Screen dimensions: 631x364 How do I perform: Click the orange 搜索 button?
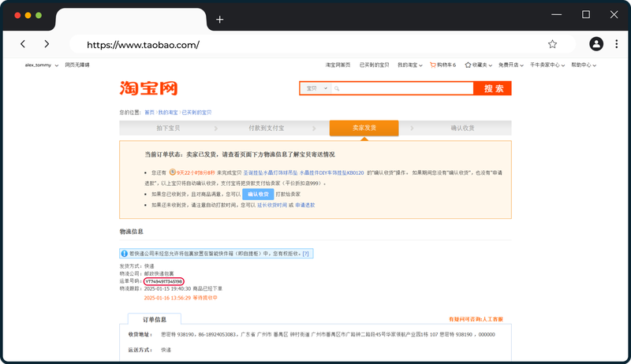(x=492, y=88)
